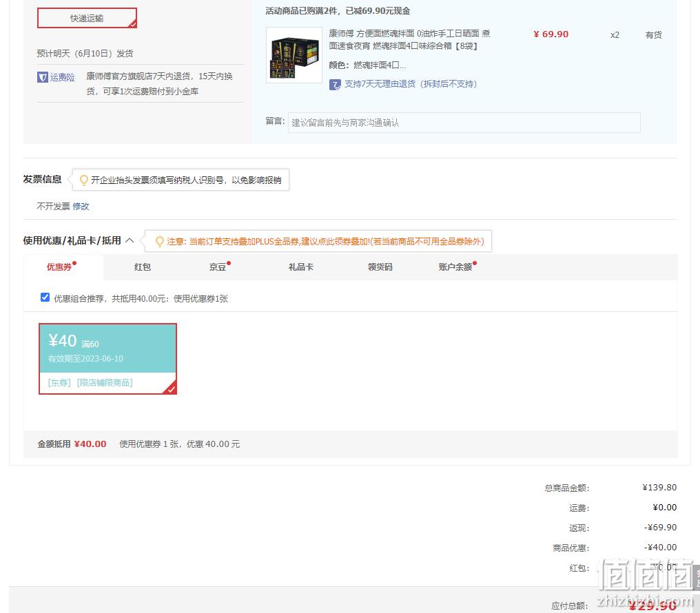Click the 7-day return badge icon
700x613 pixels.
click(x=335, y=84)
